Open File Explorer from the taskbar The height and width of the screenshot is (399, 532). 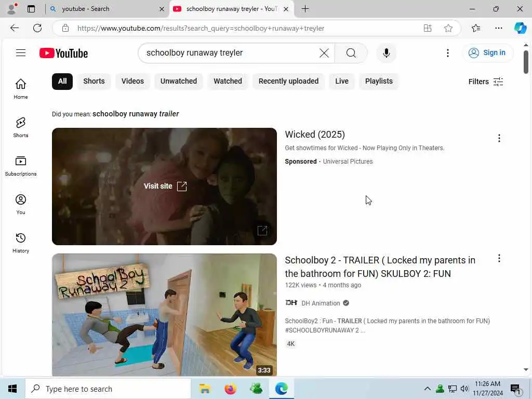(x=205, y=389)
